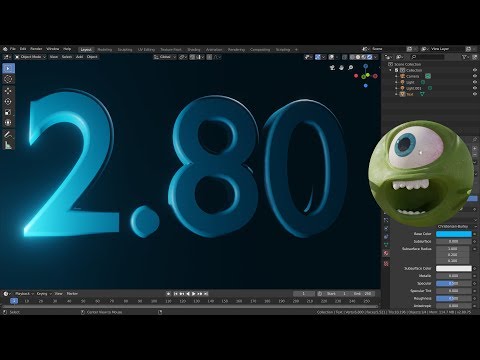
Task: Switch to the Animation workspace tab
Action: coord(214,49)
